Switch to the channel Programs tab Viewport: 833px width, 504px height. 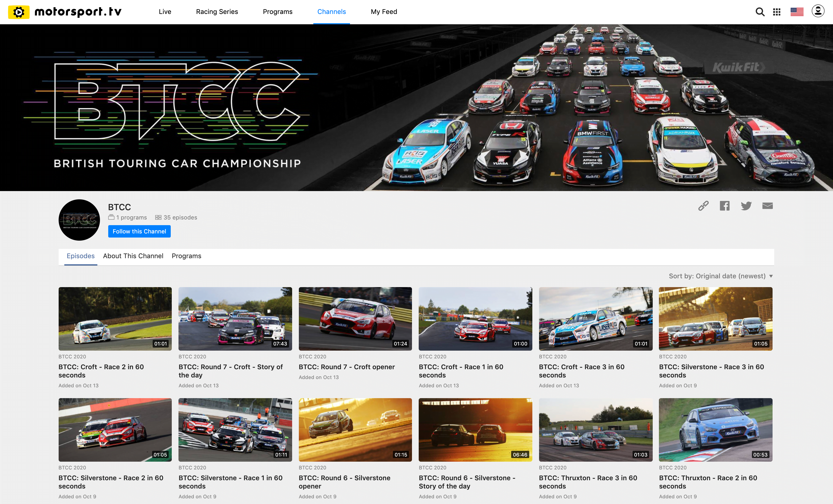pyautogui.click(x=186, y=256)
